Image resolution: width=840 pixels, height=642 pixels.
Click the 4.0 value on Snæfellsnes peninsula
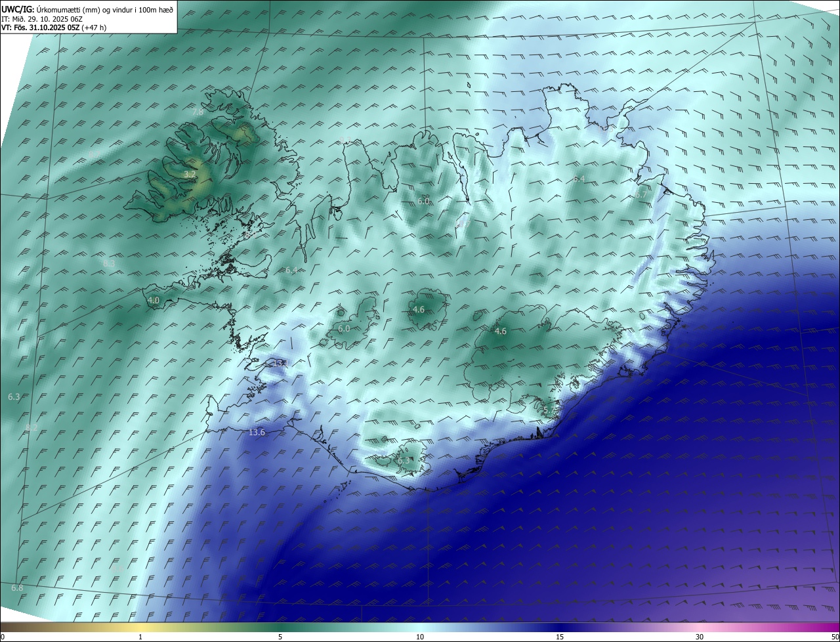click(x=154, y=301)
